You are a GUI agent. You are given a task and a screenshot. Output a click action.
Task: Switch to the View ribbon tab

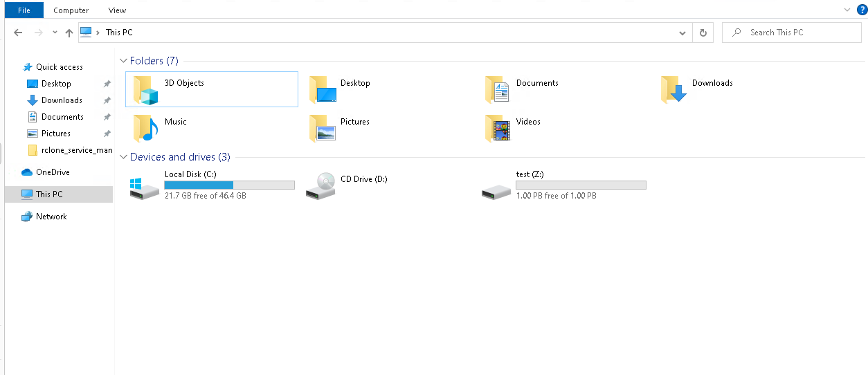[117, 10]
